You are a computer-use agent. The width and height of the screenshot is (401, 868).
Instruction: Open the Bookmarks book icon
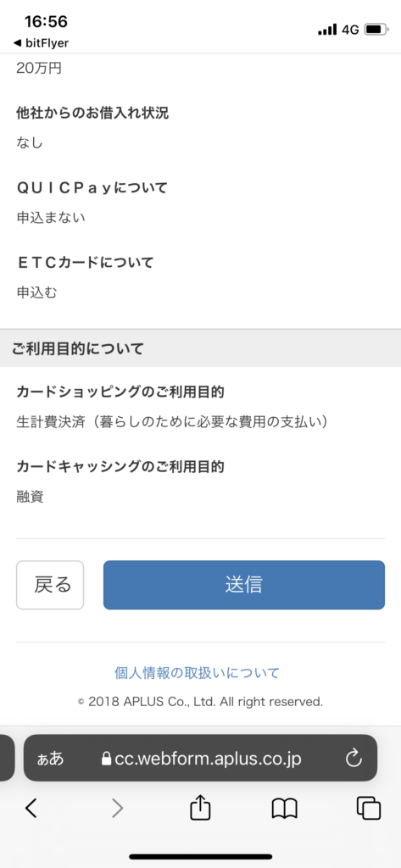(285, 809)
